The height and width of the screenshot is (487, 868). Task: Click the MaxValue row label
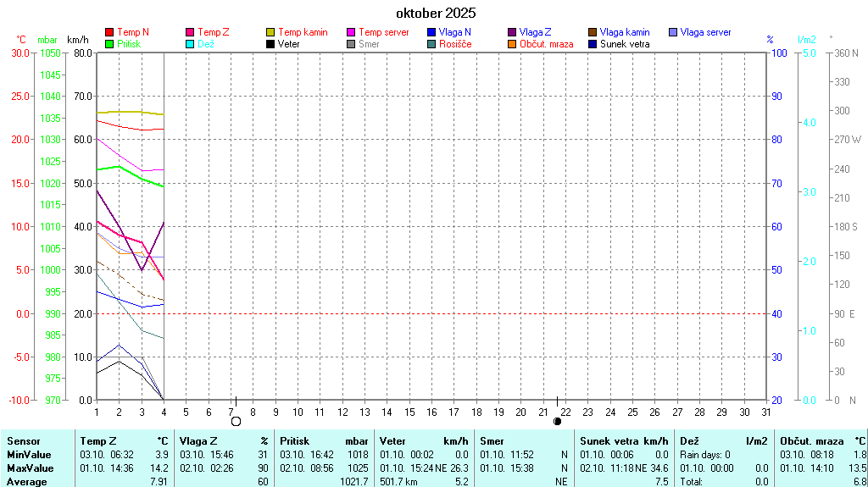pos(30,468)
